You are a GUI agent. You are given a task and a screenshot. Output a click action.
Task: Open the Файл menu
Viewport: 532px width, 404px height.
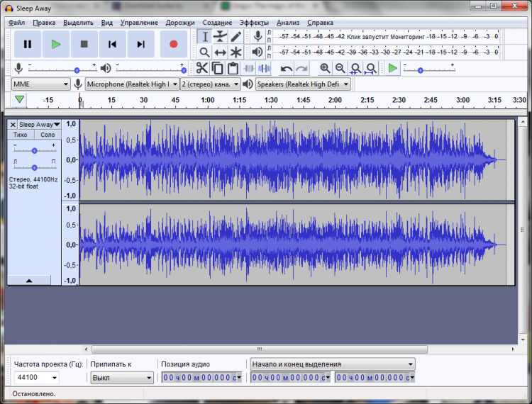point(16,23)
